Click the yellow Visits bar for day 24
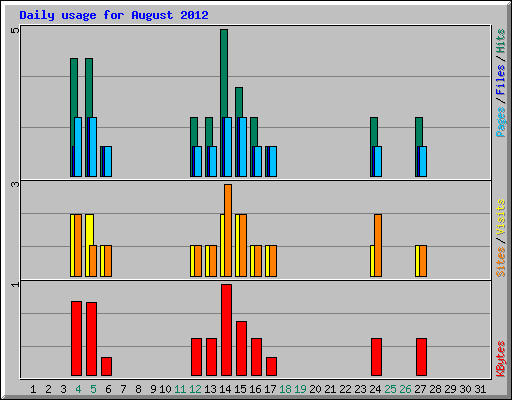The image size is (512, 400). tap(372, 261)
